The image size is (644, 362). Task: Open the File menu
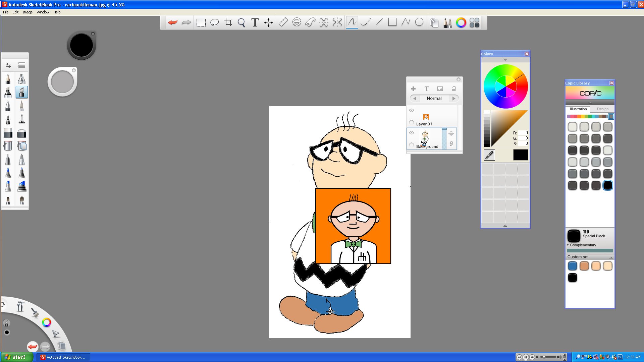(x=6, y=12)
